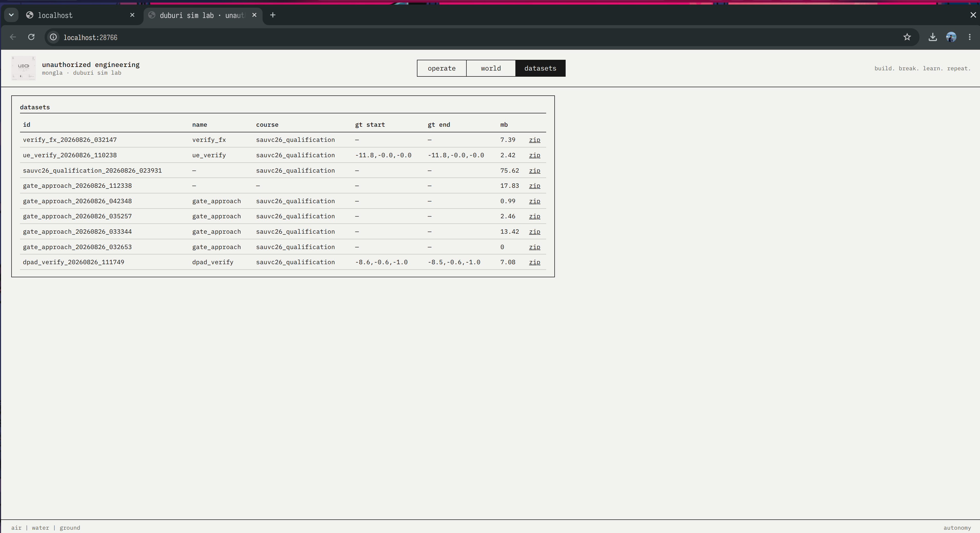The width and height of the screenshot is (980, 533).
Task: Select id gate_approach_20260826_042348
Action: click(77, 201)
